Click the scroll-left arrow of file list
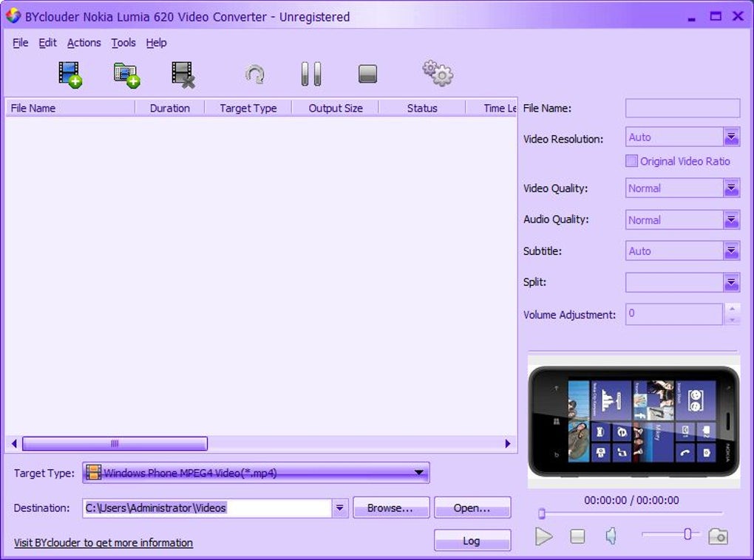Viewport: 754px width, 560px height. 14,444
